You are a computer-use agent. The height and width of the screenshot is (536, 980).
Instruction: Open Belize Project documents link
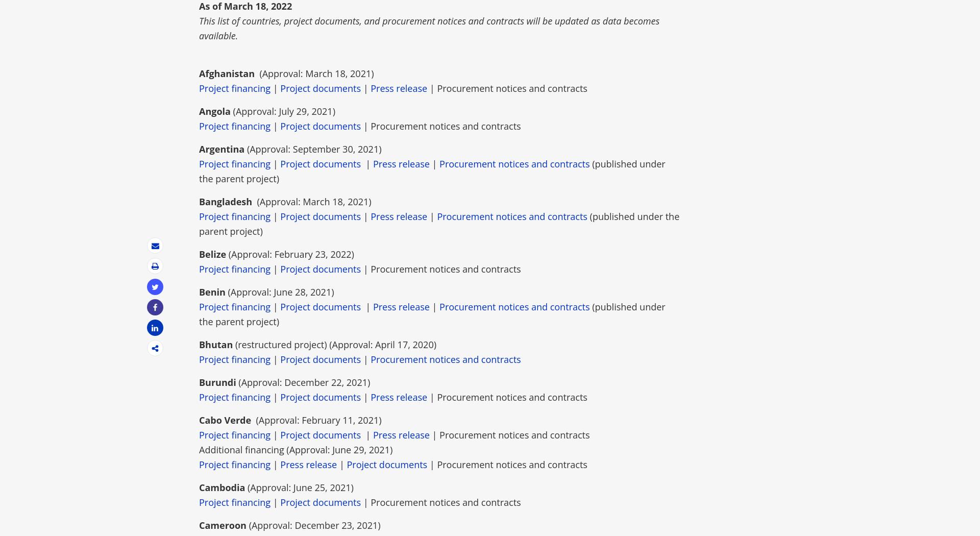[x=321, y=269]
